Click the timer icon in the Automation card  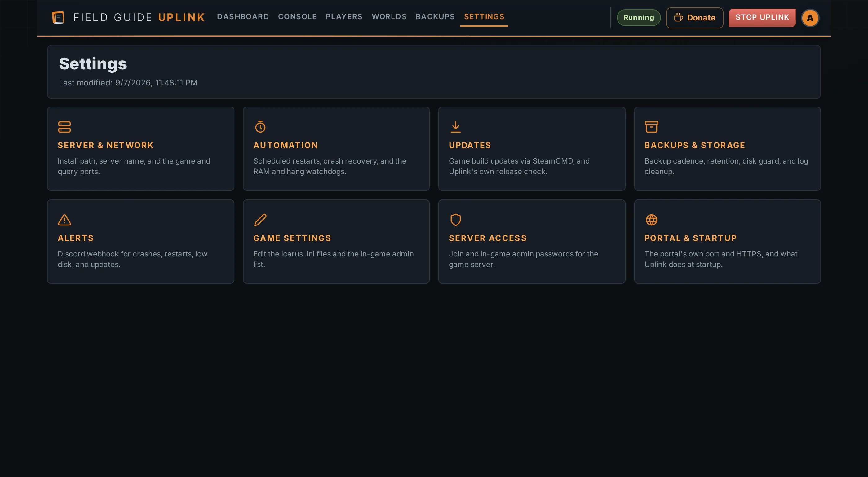260,127
